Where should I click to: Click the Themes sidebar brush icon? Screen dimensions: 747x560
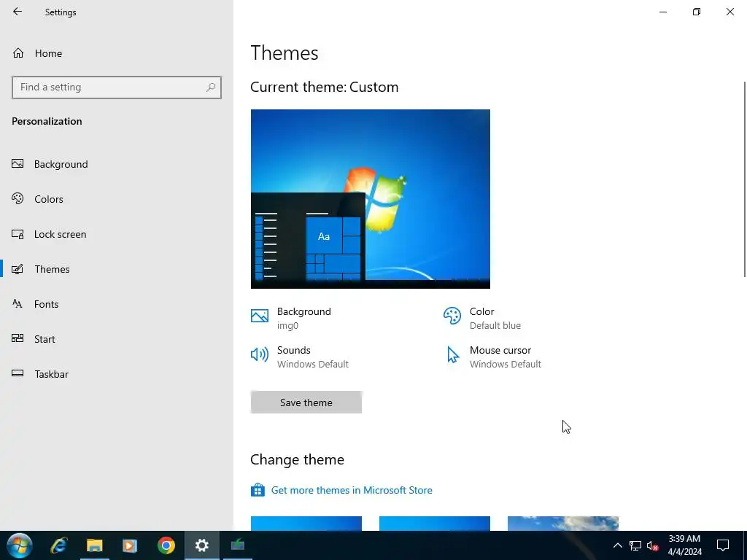pos(18,269)
